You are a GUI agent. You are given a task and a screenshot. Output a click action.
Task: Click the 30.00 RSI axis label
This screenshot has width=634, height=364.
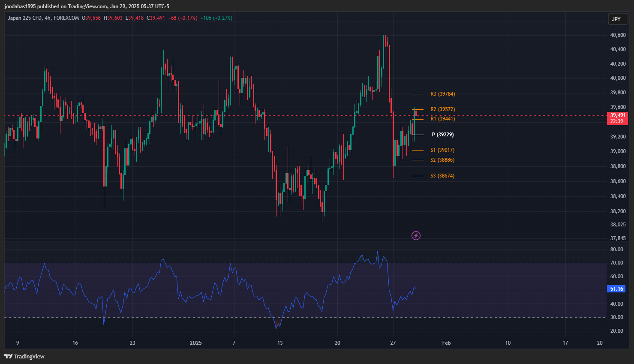pyautogui.click(x=616, y=317)
